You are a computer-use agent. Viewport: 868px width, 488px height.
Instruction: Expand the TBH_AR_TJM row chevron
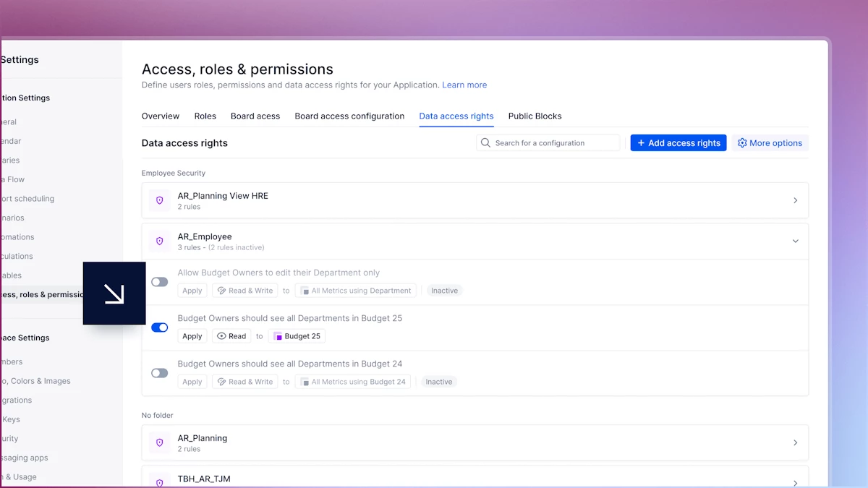tap(795, 482)
